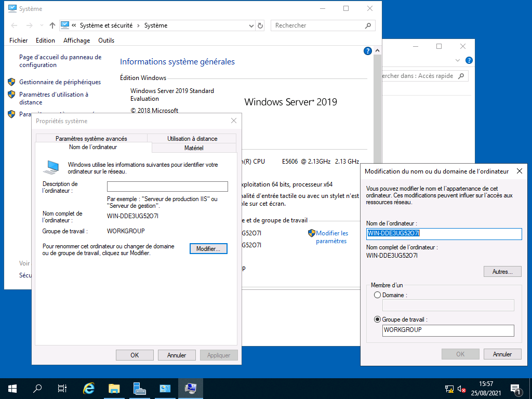Click the shield icon beside Gestionnaire de périphériques
The image size is (532, 399).
point(11,82)
